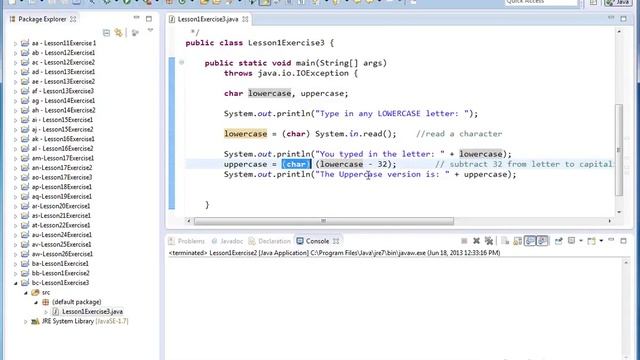
Task: Click the Remove Launch X icon
Action: 476,241
